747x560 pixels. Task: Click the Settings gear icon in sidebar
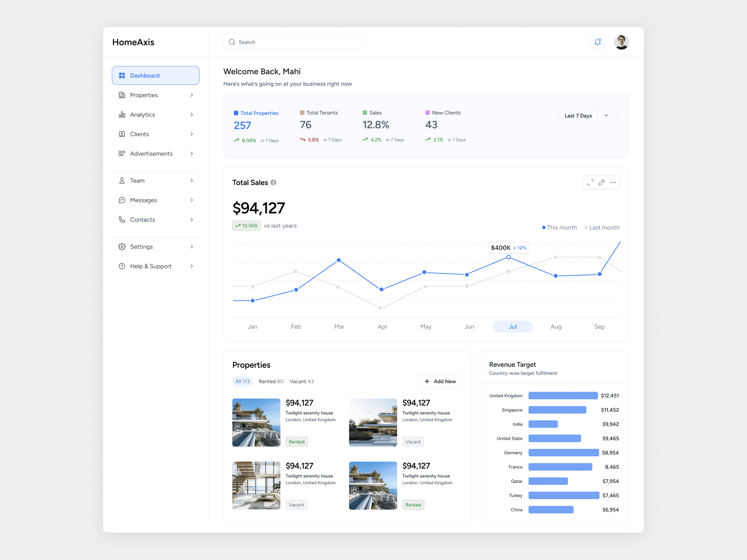[x=122, y=247]
